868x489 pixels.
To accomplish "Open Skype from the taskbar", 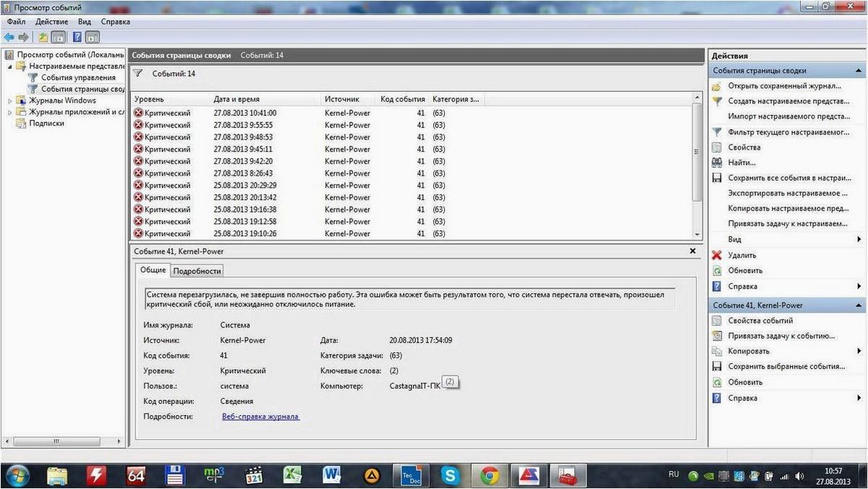I will pyautogui.click(x=451, y=475).
